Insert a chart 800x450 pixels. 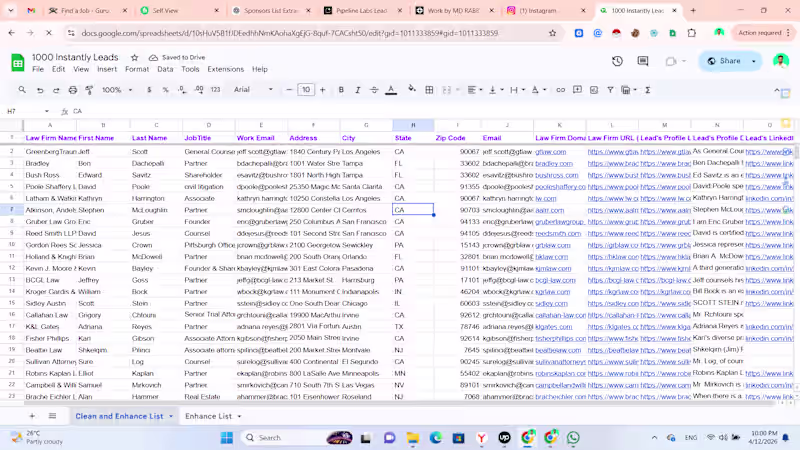(x=594, y=90)
